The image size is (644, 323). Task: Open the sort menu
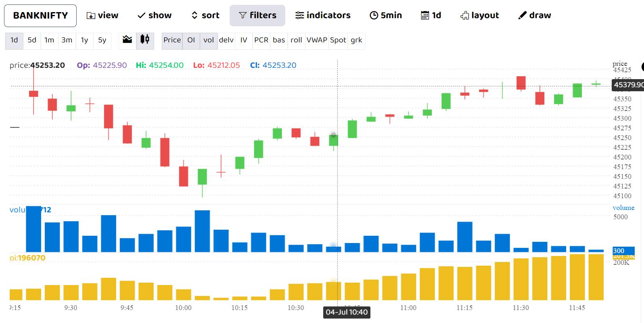tap(205, 15)
